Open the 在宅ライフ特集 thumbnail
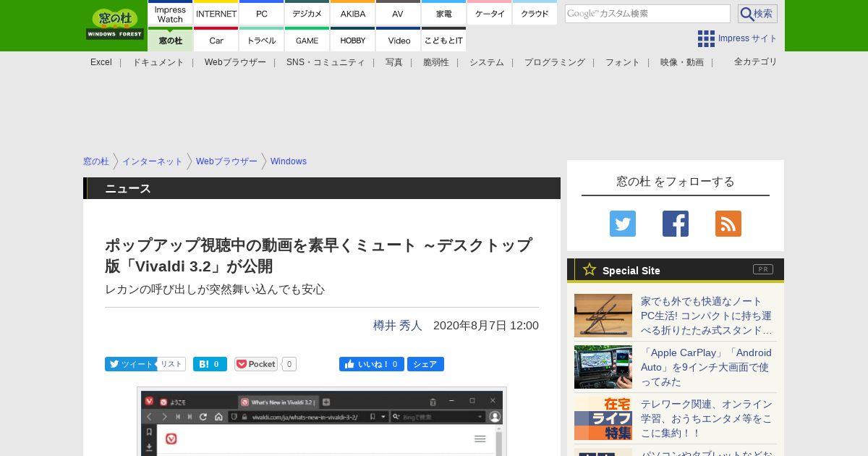The height and width of the screenshot is (456, 868). (603, 418)
